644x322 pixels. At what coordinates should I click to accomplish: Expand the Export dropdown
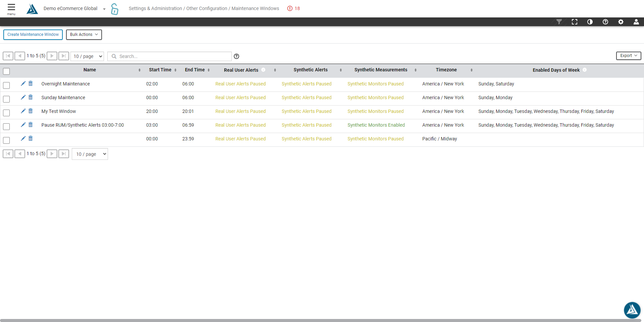(x=628, y=56)
